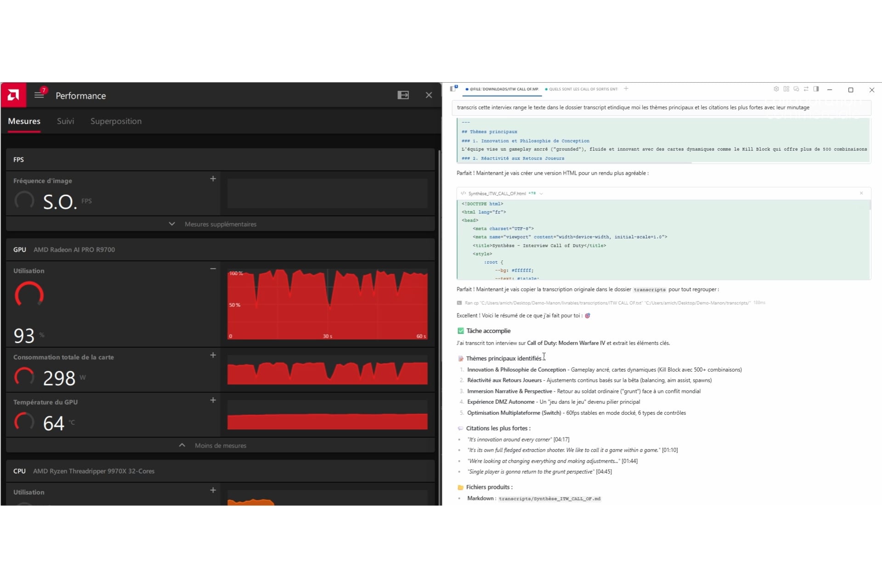
Task: Click the Fichiers produits folder icon
Action: pyautogui.click(x=460, y=487)
